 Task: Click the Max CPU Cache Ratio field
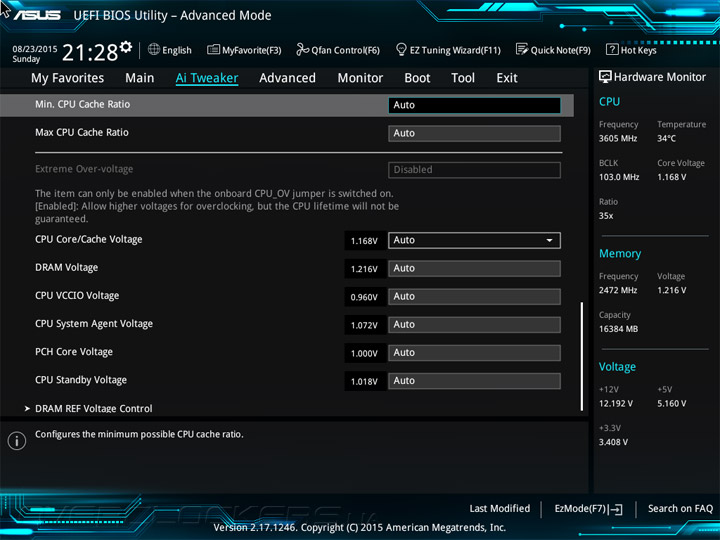click(x=474, y=133)
